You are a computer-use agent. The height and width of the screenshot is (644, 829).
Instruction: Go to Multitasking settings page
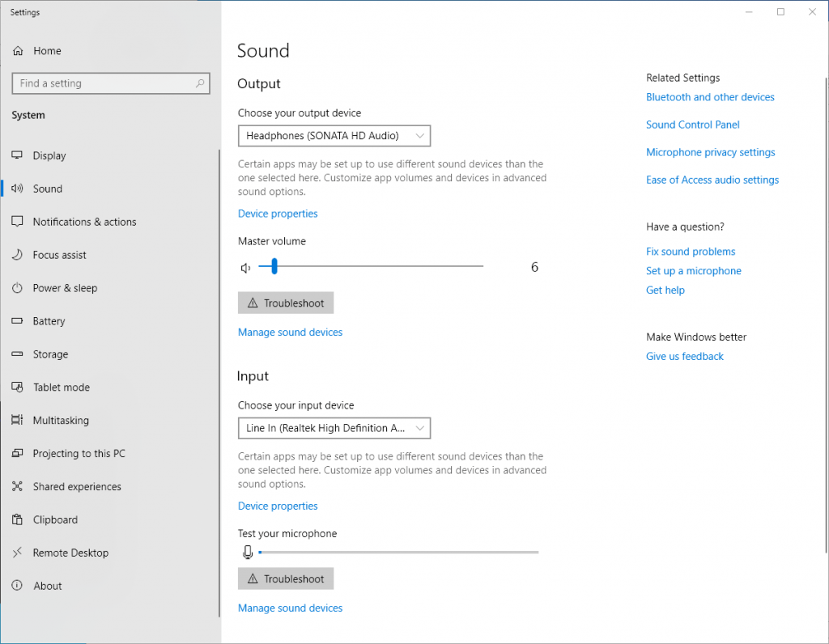pyautogui.click(x=61, y=421)
